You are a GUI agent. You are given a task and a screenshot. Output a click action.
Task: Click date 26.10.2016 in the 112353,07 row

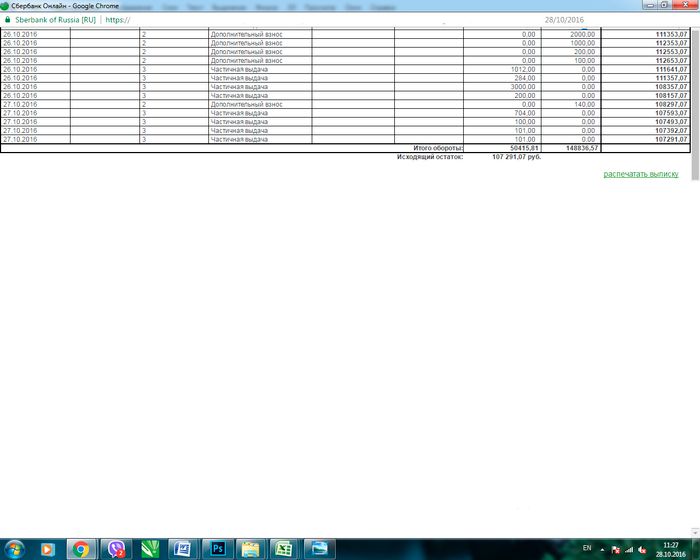[x=20, y=43]
